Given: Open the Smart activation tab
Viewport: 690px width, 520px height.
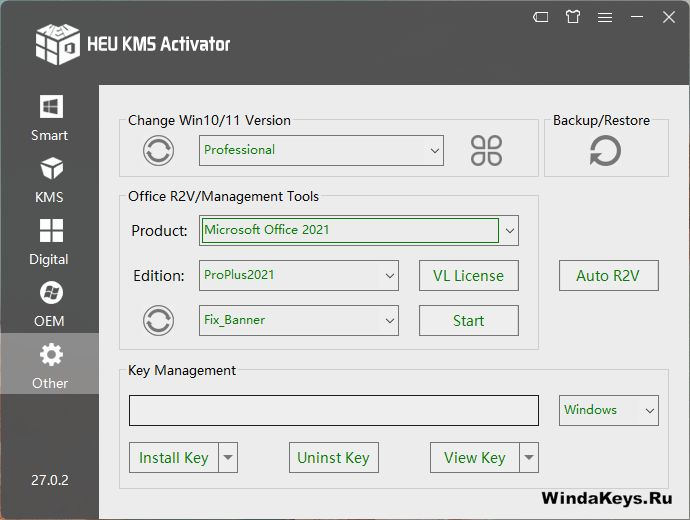Looking at the screenshot, I should [x=49, y=118].
